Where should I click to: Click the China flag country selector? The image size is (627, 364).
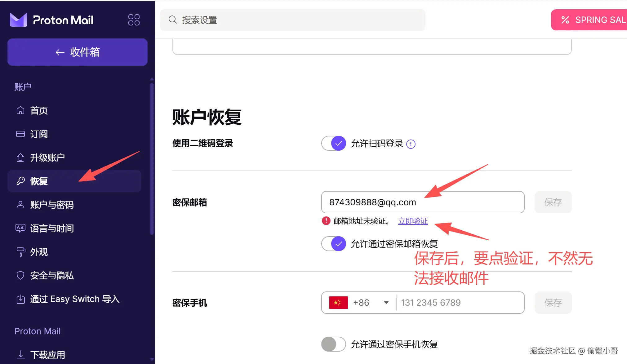point(339,303)
